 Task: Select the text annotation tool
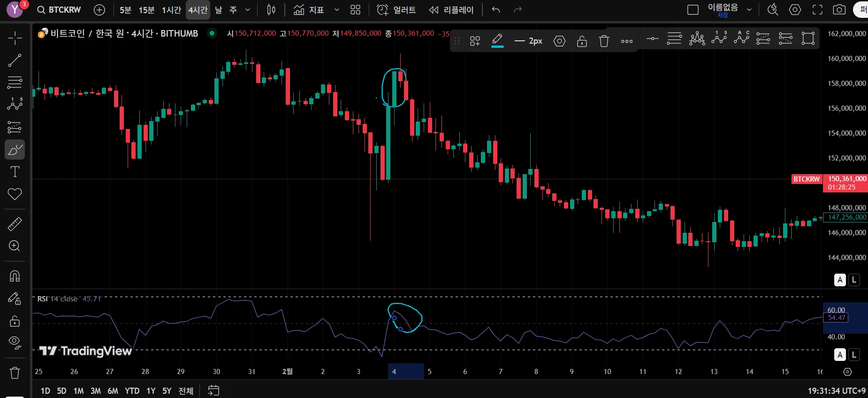click(15, 172)
